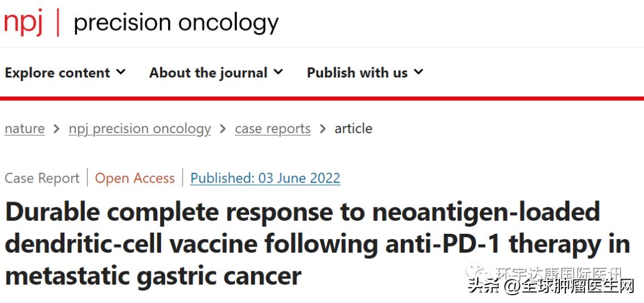
Task: Click the article breadcrumb text
Action: (353, 129)
